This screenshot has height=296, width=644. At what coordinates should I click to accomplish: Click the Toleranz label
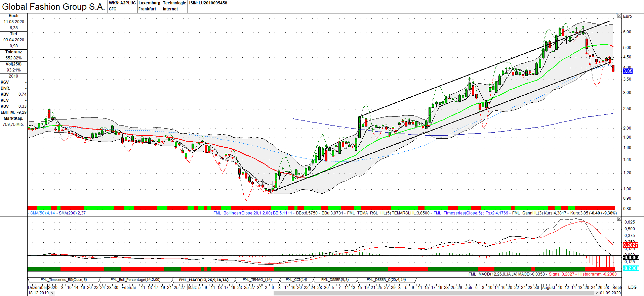[13, 52]
